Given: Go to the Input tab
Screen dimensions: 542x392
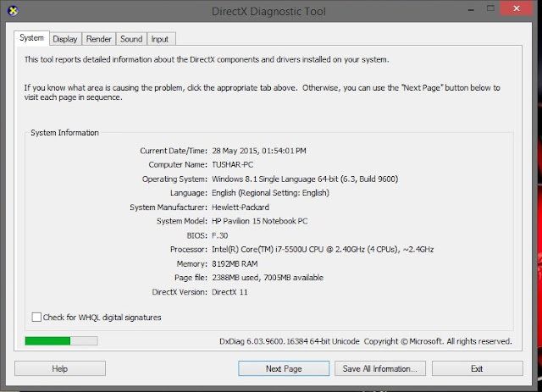Looking at the screenshot, I should tap(160, 39).
